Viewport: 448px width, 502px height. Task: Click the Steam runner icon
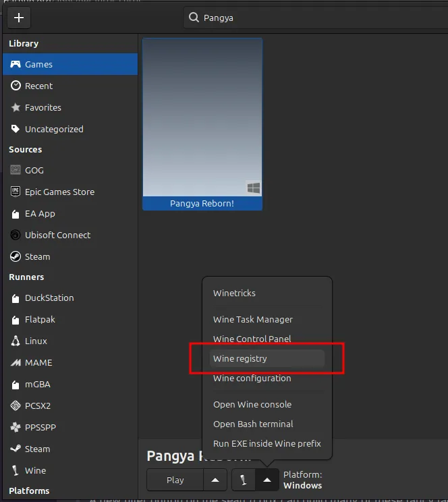(x=16, y=449)
